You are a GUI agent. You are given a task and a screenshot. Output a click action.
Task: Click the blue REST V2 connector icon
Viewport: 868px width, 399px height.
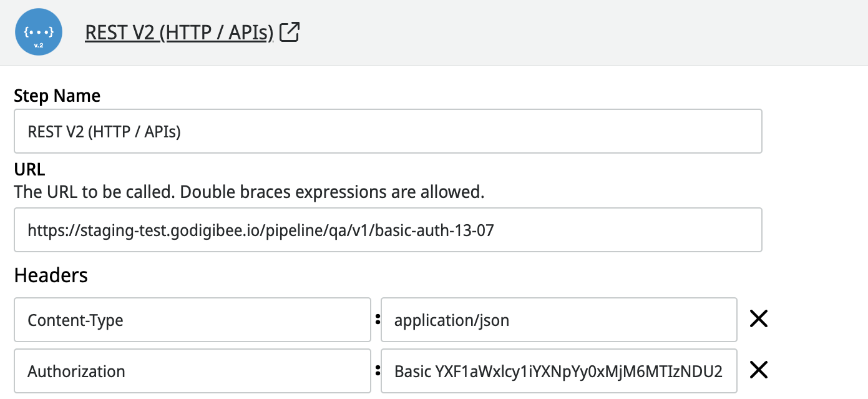pos(39,32)
